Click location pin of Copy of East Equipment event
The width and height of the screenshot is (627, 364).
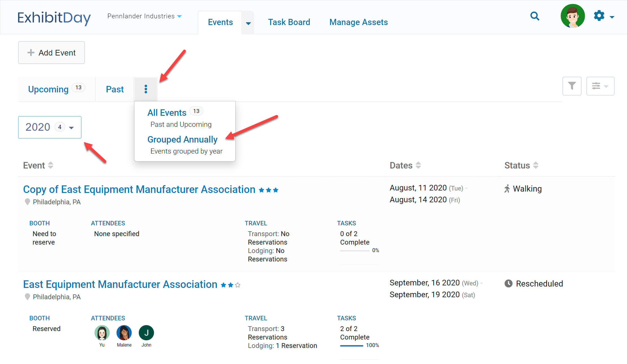point(27,202)
